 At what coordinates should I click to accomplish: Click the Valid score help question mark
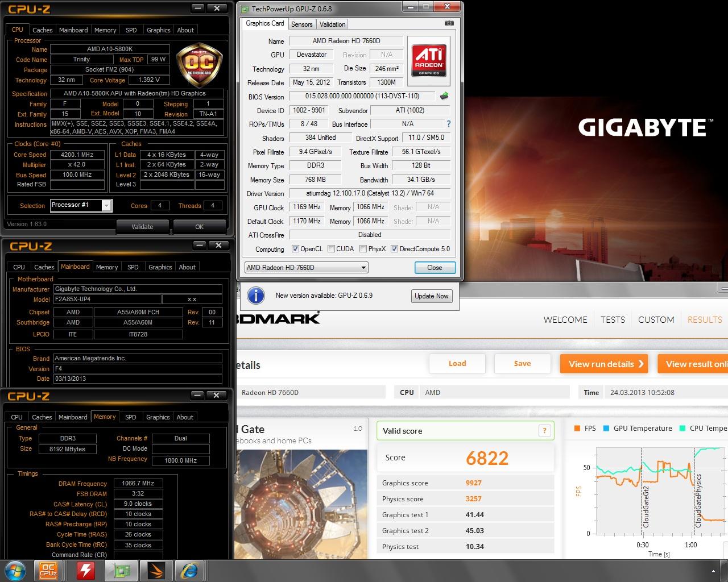point(545,431)
